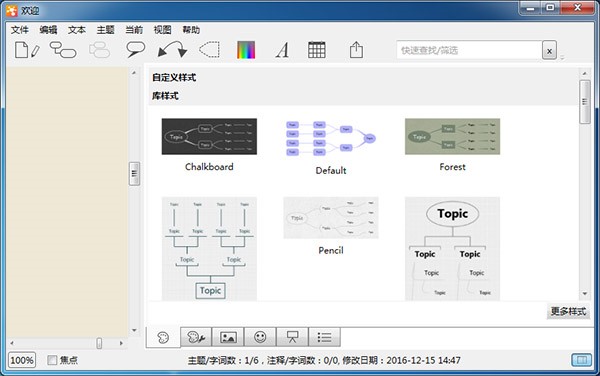
Task: Open the 主题 menu
Action: tap(105, 30)
